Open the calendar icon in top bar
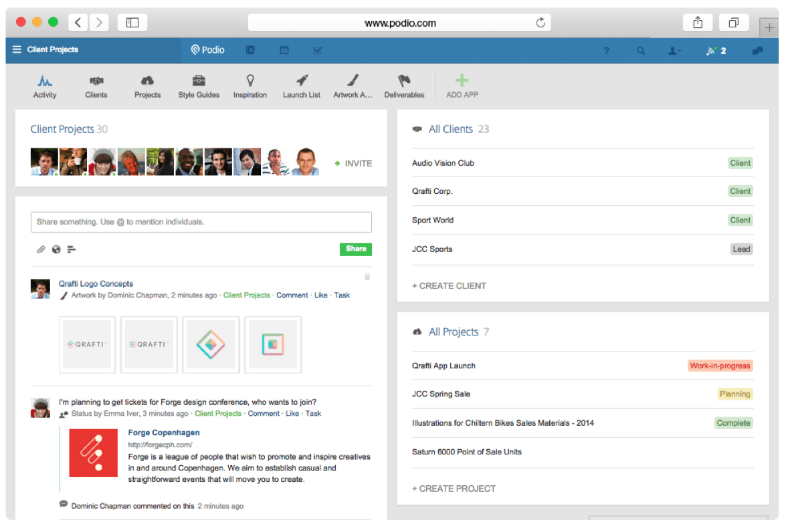 284,50
